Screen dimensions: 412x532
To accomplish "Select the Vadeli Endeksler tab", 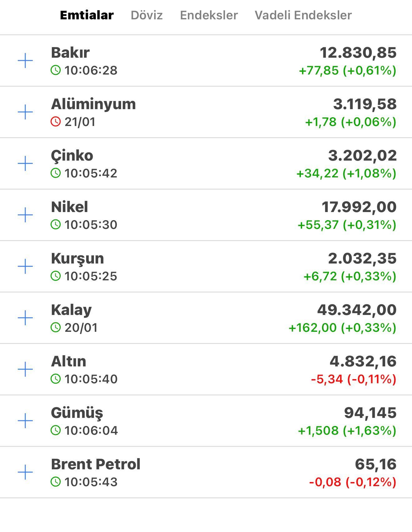I will click(x=303, y=15).
